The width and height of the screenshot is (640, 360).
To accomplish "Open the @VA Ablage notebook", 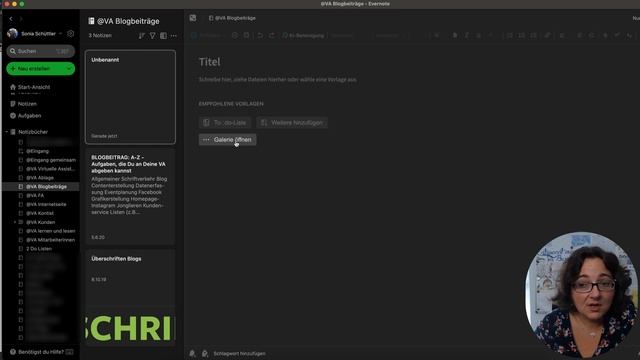I will point(40,178).
